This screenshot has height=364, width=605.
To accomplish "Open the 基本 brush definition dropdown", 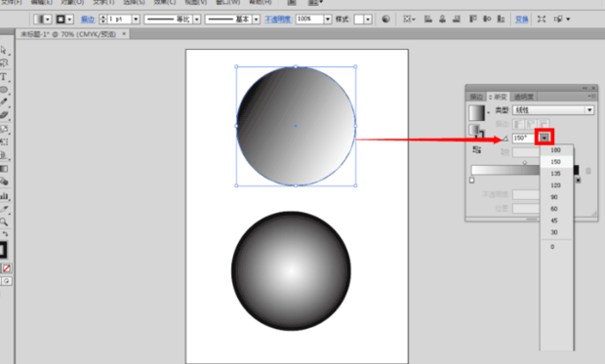I will [x=257, y=19].
